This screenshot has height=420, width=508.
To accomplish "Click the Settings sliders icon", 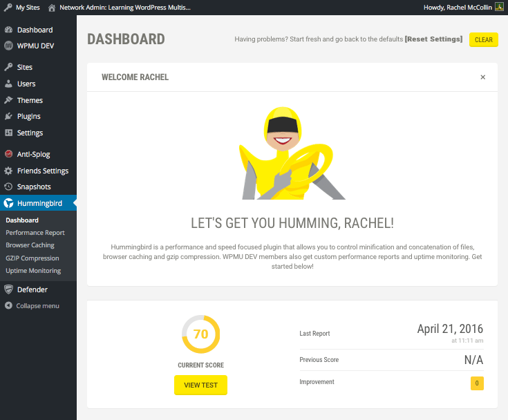I will click(x=9, y=133).
